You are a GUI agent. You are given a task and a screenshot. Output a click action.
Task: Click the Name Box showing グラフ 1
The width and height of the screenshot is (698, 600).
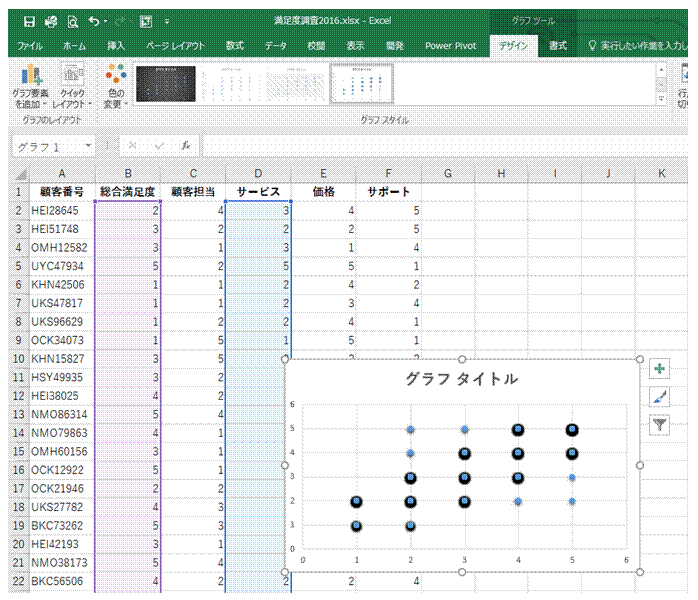48,147
